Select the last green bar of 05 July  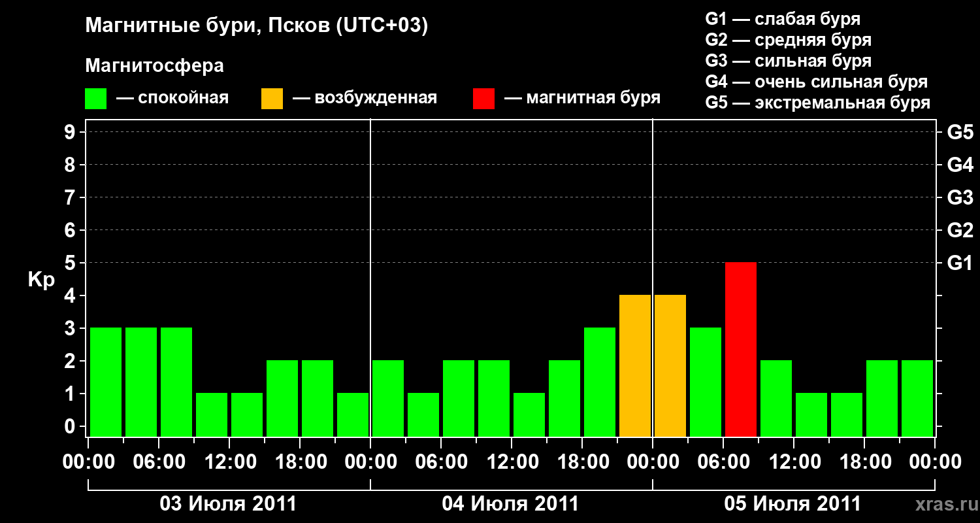(917, 398)
